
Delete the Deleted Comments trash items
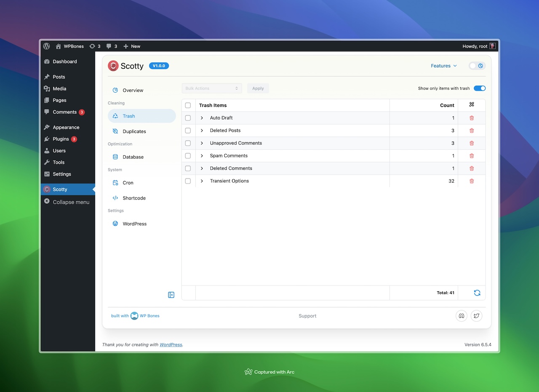tap(472, 168)
